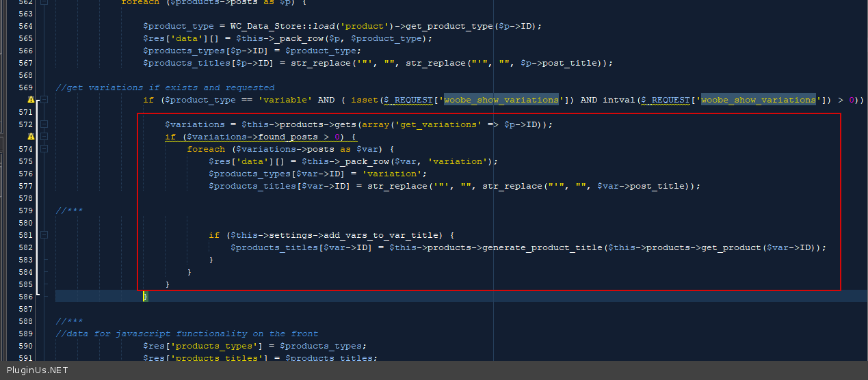Collapse the product_type 'variable' if block
Viewport: 868px width, 380px height.
click(44, 100)
